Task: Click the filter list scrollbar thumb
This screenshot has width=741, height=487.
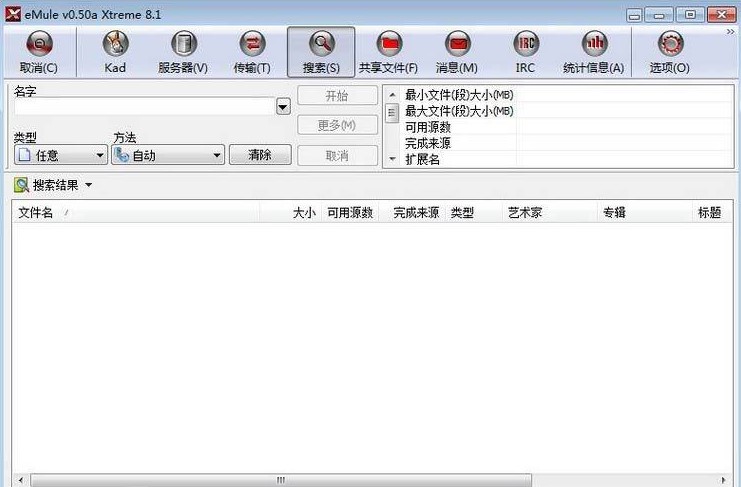Action: click(x=392, y=113)
